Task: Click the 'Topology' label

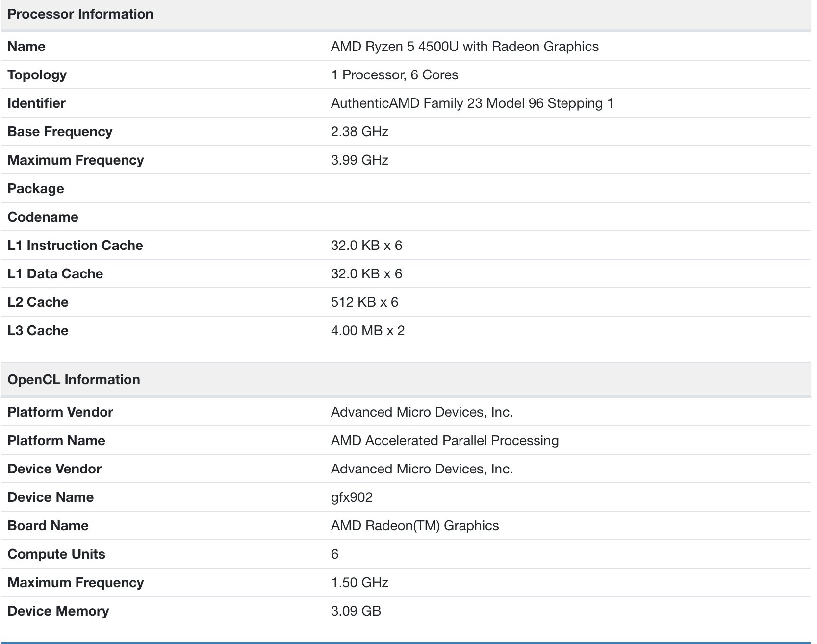Action: tap(37, 75)
